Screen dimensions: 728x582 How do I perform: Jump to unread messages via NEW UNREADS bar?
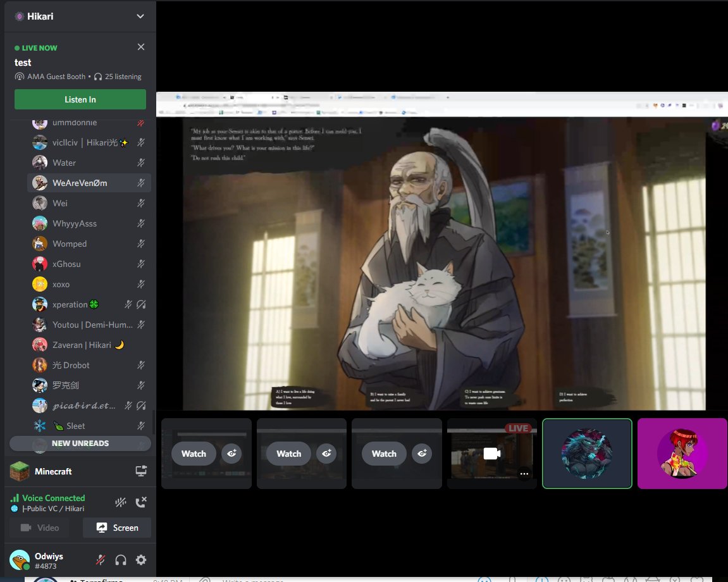pyautogui.click(x=80, y=443)
